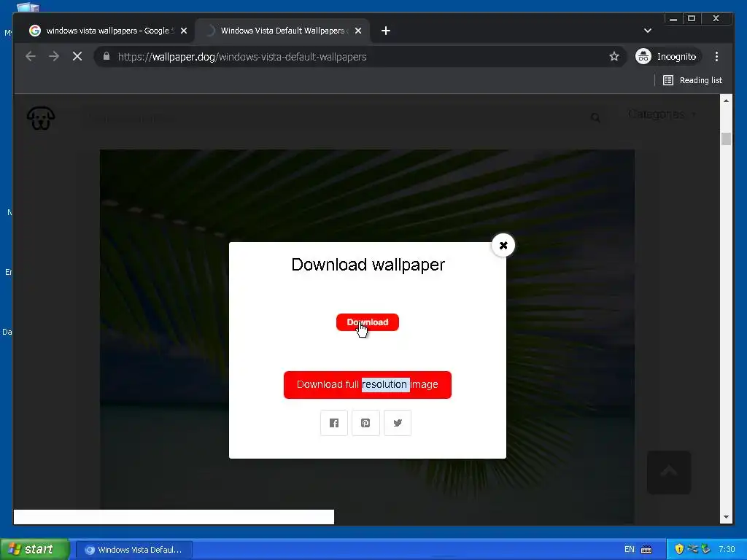This screenshot has height=560, width=747.
Task: Bookmark this page with the star icon
Action: (x=614, y=57)
